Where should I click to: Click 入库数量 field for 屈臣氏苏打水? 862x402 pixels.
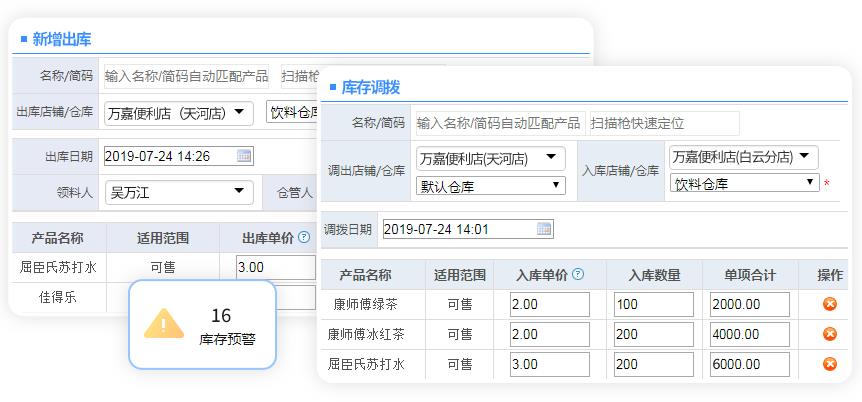coord(654,364)
